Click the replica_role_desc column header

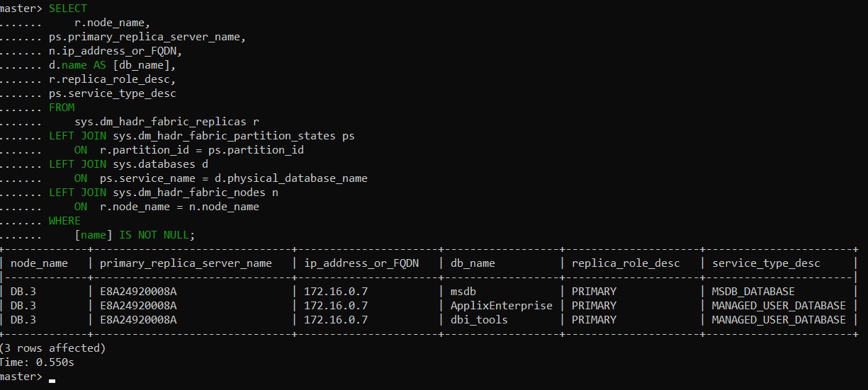tap(626, 263)
